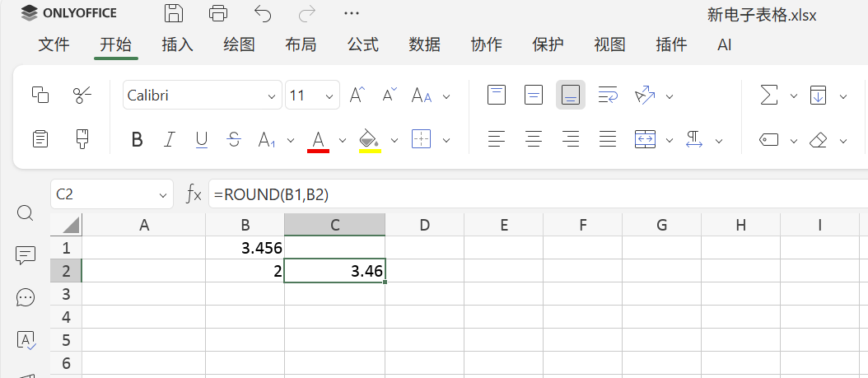Select the Copy style paintbrush icon

click(82, 139)
